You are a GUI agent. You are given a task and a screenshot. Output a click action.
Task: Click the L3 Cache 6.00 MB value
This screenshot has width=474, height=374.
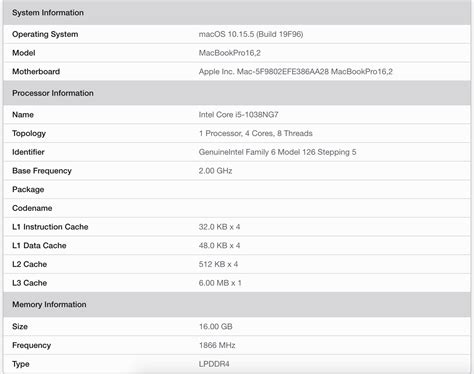(x=220, y=283)
